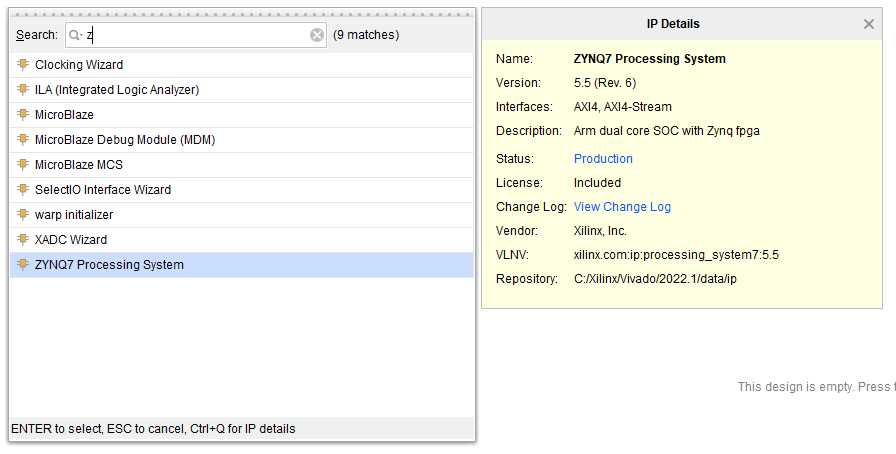
Task: Select ILA (Integrated Logic Analyzer) entry
Action: pyautogui.click(x=242, y=90)
